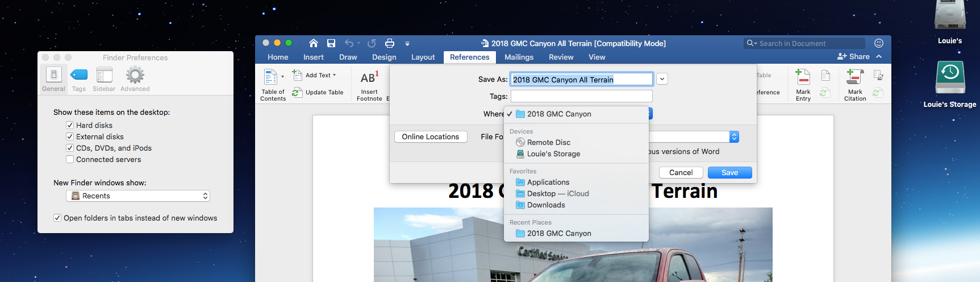Switch to the Draw ribbon tab
The image size is (980, 282).
(348, 57)
